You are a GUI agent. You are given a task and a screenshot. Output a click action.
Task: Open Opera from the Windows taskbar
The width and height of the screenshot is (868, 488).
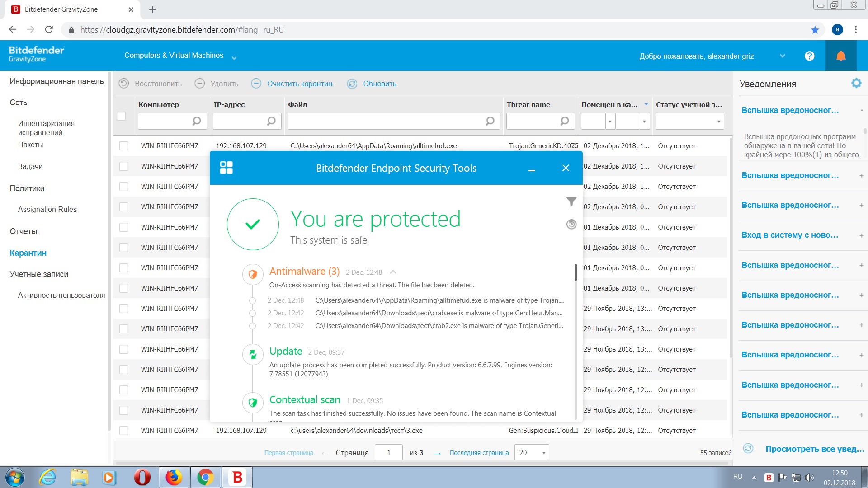[x=142, y=477]
